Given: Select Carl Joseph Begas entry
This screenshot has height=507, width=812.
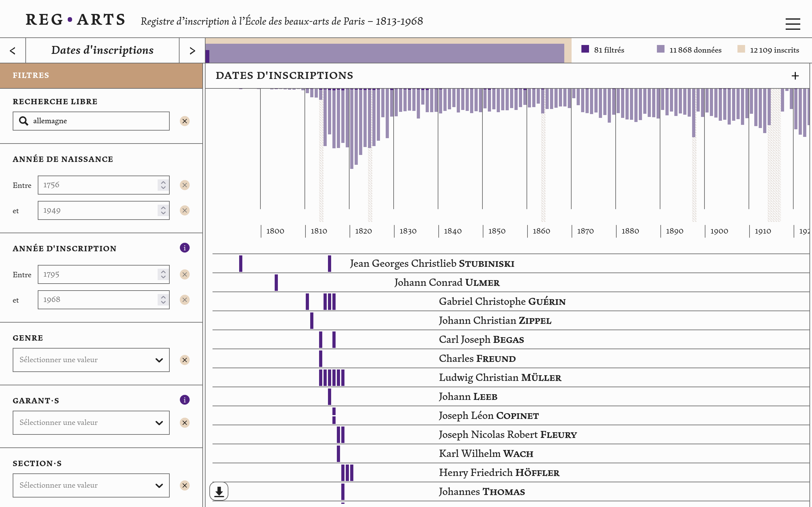Looking at the screenshot, I should [481, 339].
